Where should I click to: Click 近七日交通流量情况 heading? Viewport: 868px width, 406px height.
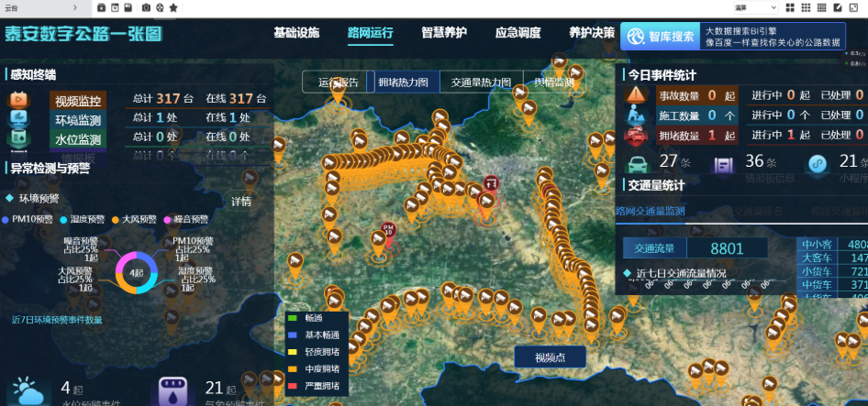pos(681,273)
